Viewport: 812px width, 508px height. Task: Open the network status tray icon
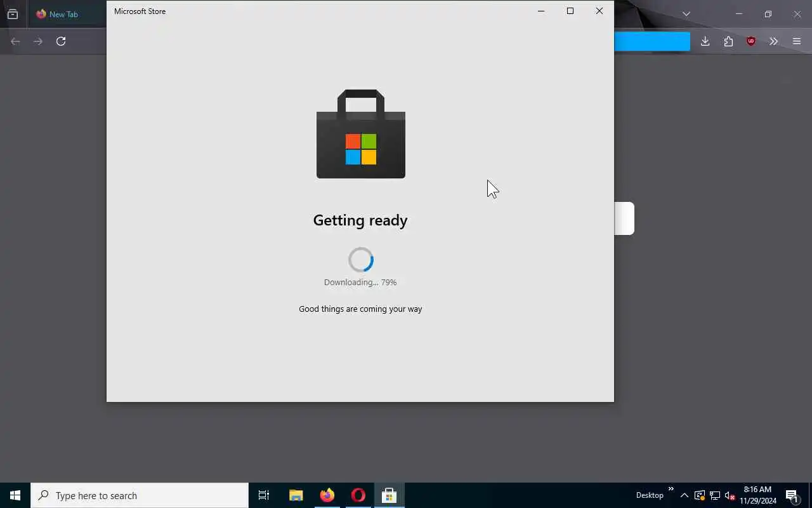[x=715, y=495]
